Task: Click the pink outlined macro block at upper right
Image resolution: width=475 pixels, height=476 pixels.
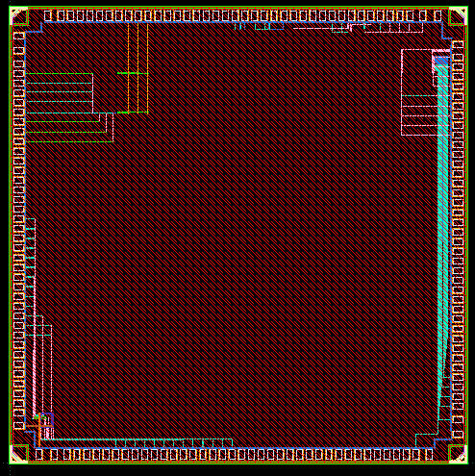Action: tap(426, 92)
